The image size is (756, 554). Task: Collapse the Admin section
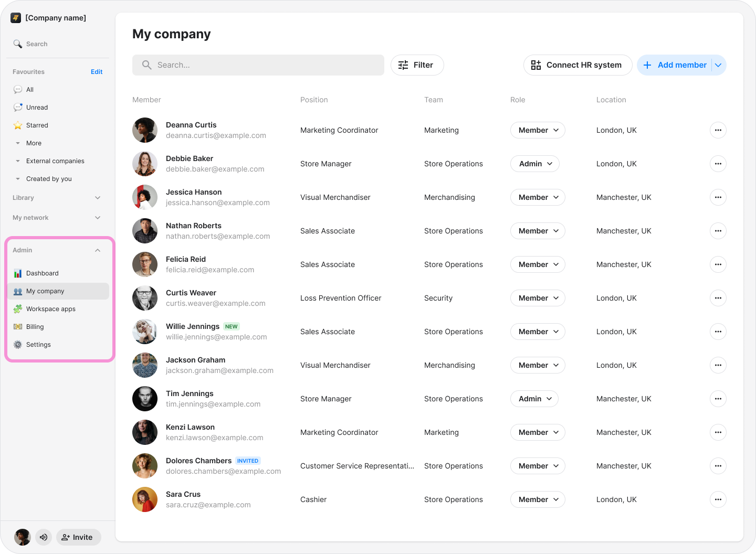coord(57,250)
